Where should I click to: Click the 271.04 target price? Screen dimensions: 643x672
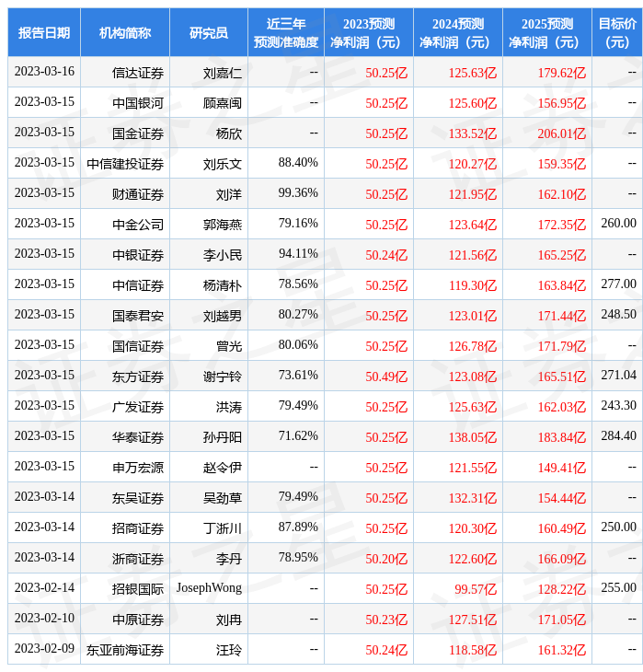tap(618, 375)
